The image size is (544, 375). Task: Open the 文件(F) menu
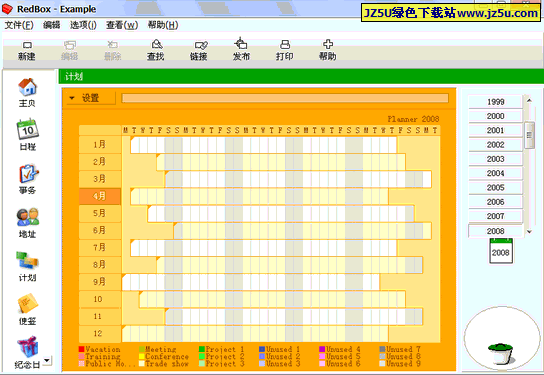click(x=19, y=25)
